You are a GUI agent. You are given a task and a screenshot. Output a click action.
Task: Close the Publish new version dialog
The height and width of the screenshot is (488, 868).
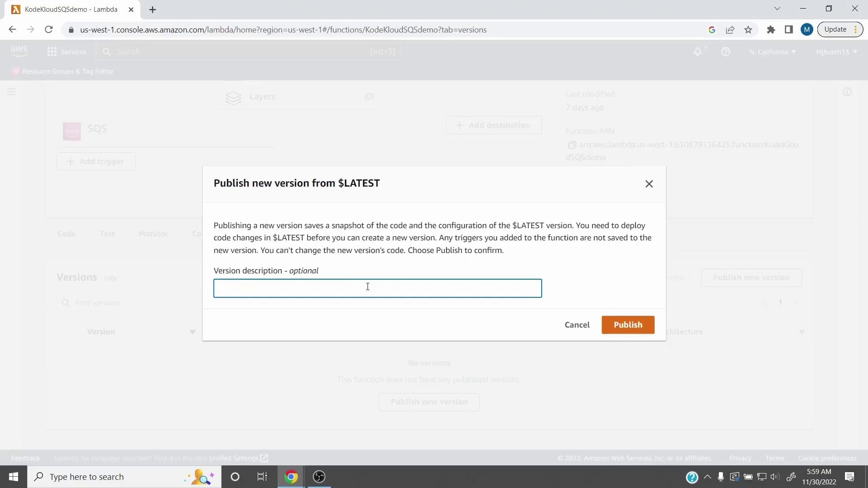(x=649, y=184)
